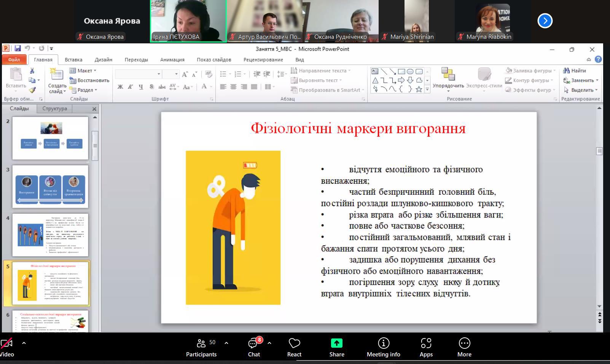This screenshot has width=610, height=364.
Task: Toggle Italic formatting in Шрифт group
Action: (x=130, y=87)
